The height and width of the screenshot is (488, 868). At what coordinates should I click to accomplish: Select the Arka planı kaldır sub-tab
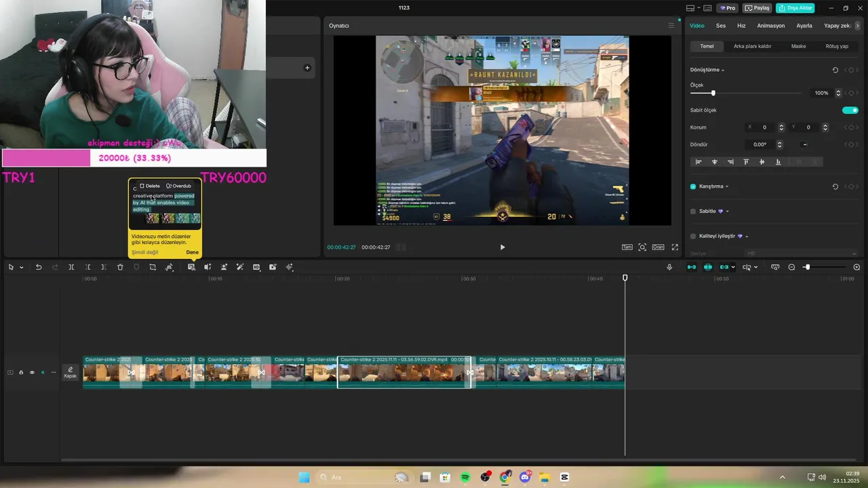tap(753, 46)
